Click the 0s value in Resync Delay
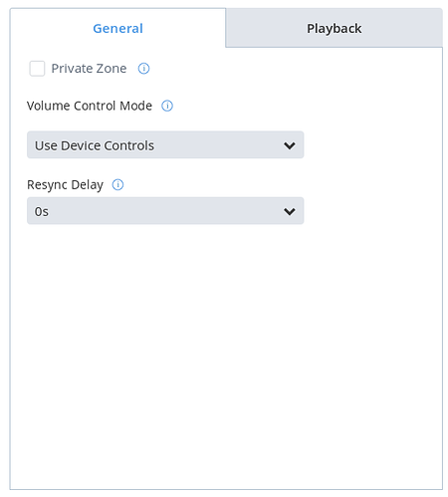Screen dimensions: 448x497 pyautogui.click(x=42, y=211)
